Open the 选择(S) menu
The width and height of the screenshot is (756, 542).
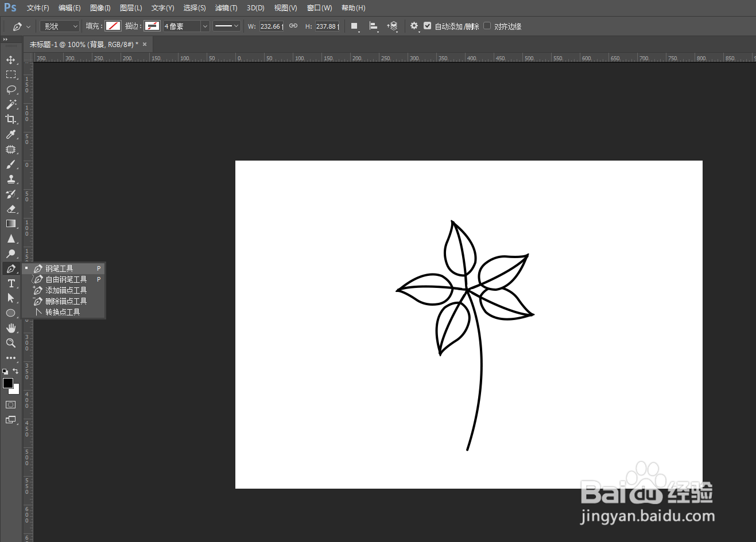(195, 8)
